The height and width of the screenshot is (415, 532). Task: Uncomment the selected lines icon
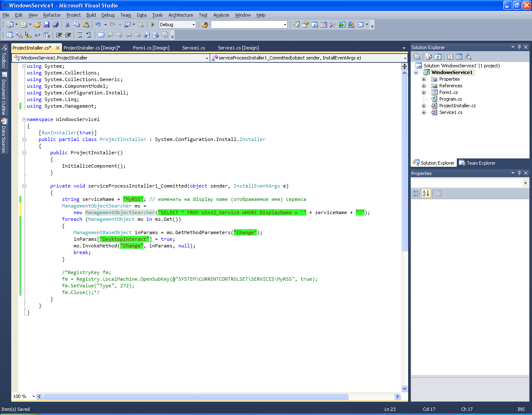click(x=89, y=35)
